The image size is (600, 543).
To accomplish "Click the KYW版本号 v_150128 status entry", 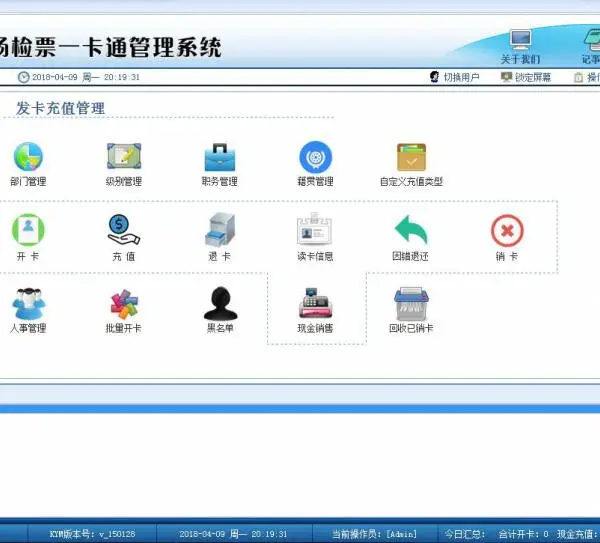I will click(92, 534).
